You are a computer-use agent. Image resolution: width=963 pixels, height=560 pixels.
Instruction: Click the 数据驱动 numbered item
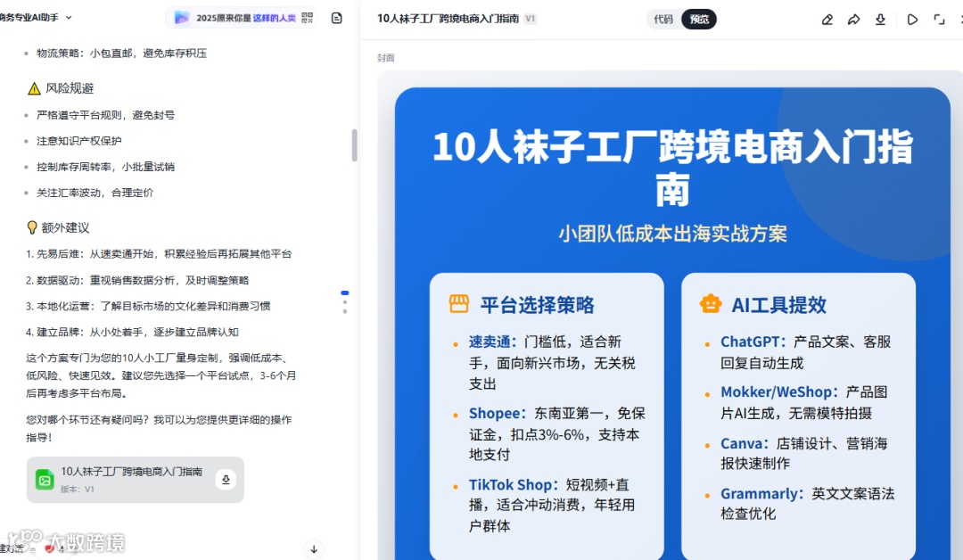pos(137,280)
